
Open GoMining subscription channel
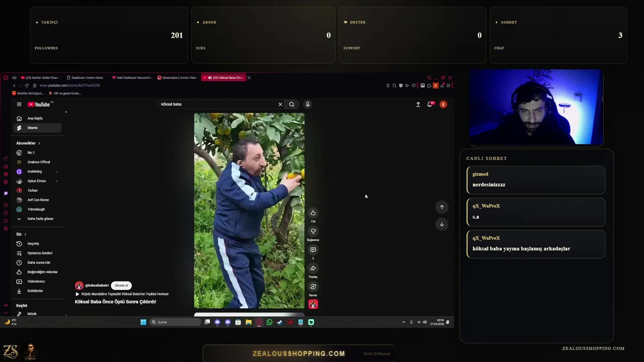pyautogui.click(x=38, y=171)
